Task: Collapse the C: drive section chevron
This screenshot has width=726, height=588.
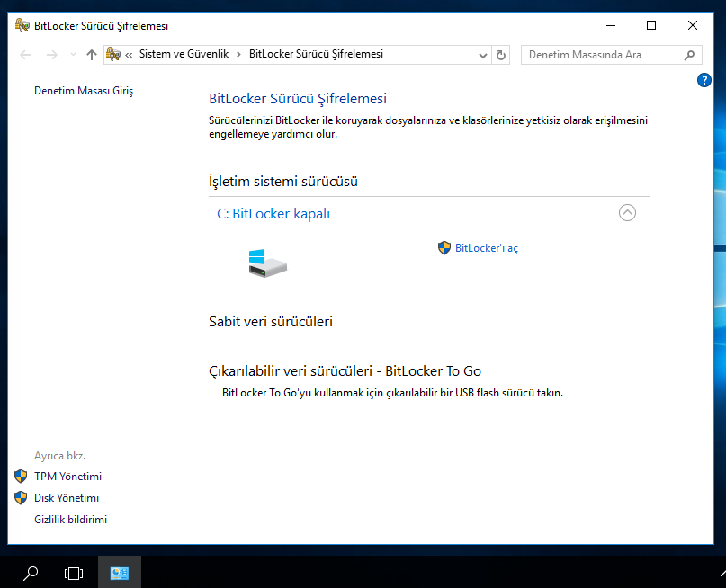Action: coord(628,213)
